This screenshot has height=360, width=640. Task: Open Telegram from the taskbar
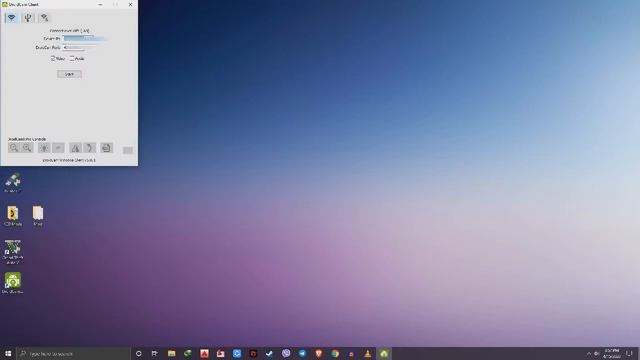point(302,353)
